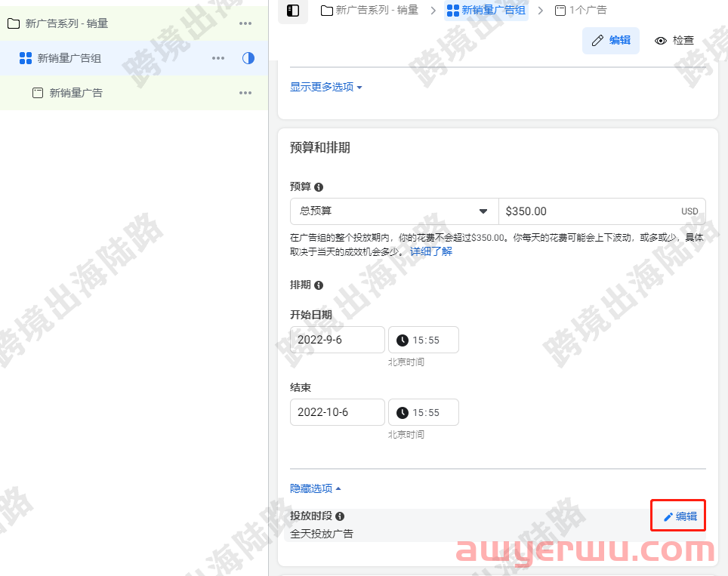The width and height of the screenshot is (728, 576).
Task: Open options menu for 新广告系列 - 销量
Action: click(x=245, y=23)
